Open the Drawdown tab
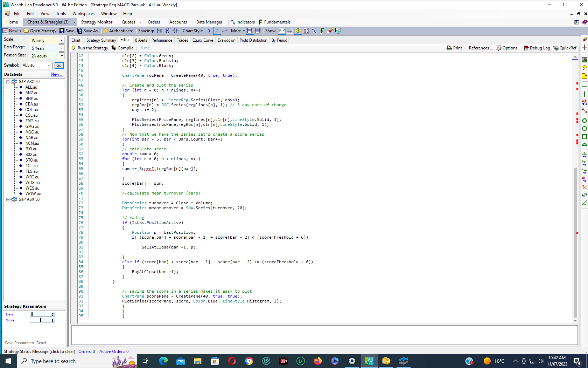588x368 pixels. [x=226, y=40]
